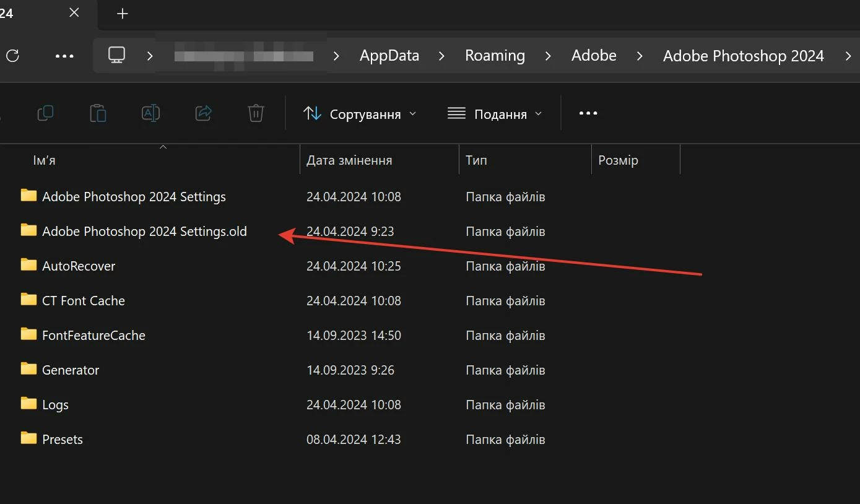
Task: Click the folder icon beside AutoRecover
Action: [x=28, y=265]
